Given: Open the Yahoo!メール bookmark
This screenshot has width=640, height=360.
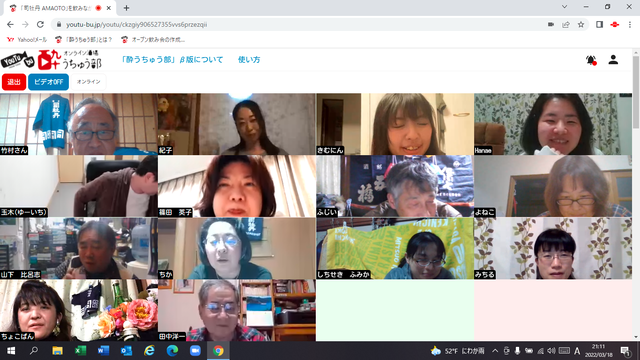Looking at the screenshot, I should [x=27, y=40].
